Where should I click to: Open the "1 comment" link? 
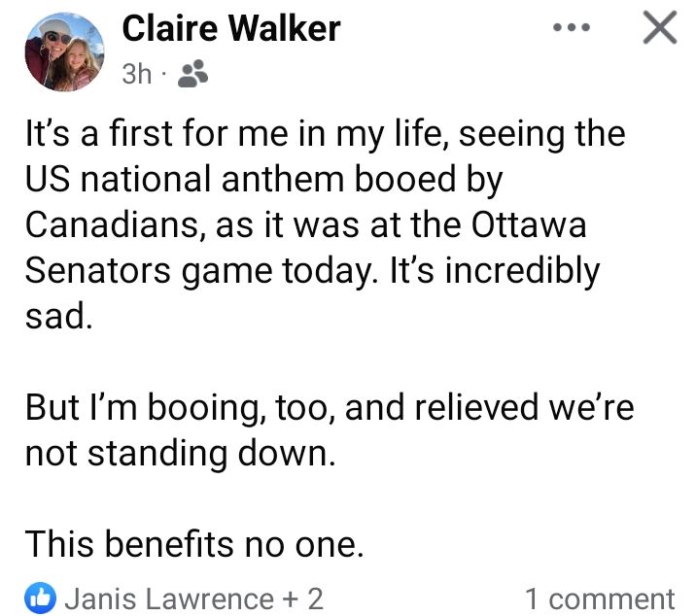click(x=600, y=598)
